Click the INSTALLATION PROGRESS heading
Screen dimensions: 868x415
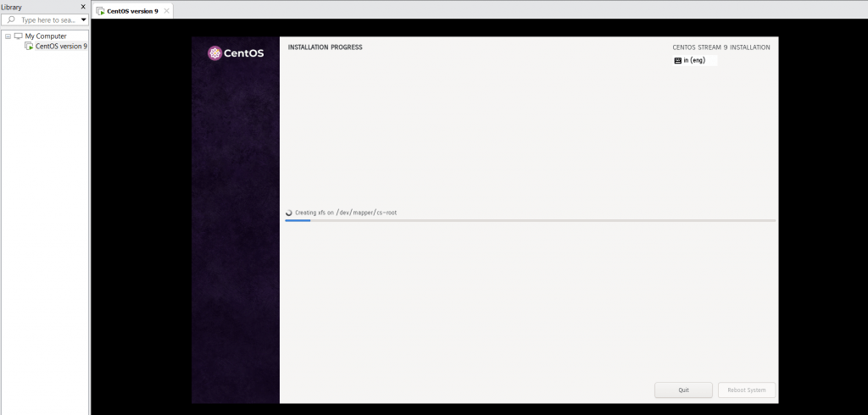[x=325, y=47]
